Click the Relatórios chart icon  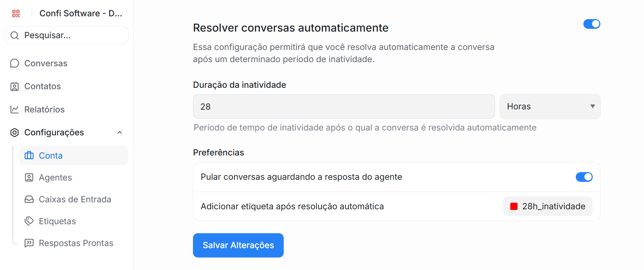(x=15, y=109)
